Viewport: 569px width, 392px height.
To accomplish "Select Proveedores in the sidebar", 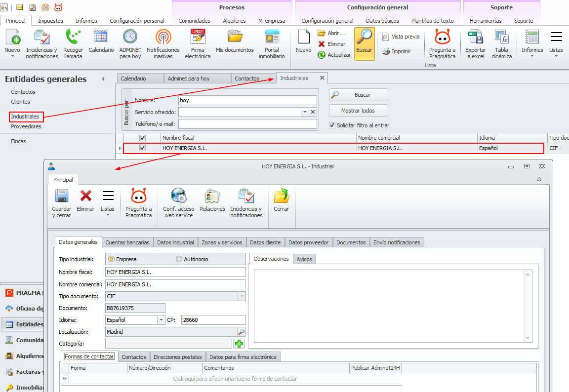I will [26, 126].
